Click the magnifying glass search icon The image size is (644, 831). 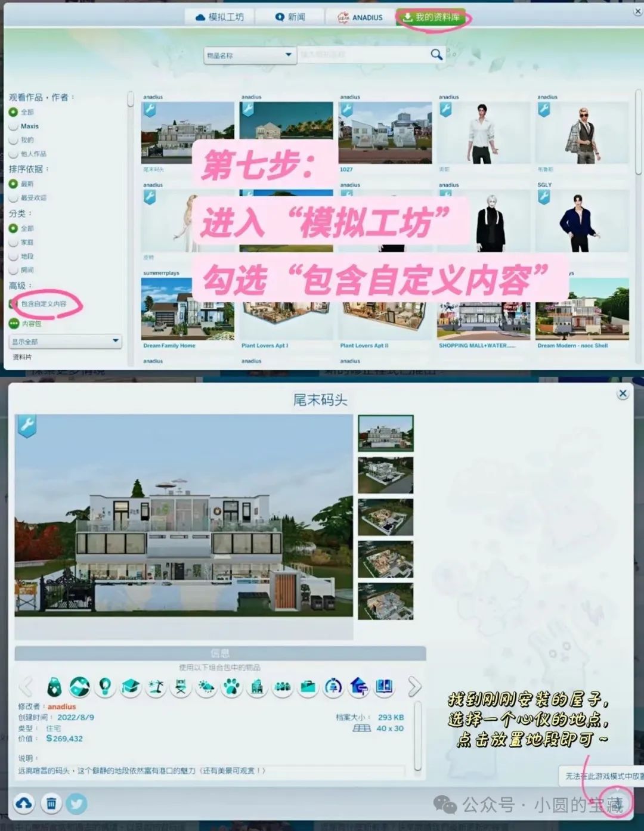(436, 55)
